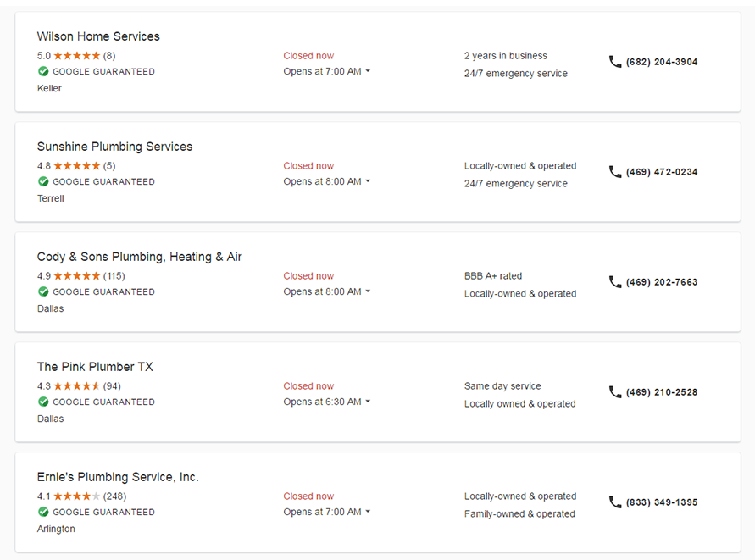Click 'Closed now' status on Sunshine Plumbing Services

(x=308, y=166)
